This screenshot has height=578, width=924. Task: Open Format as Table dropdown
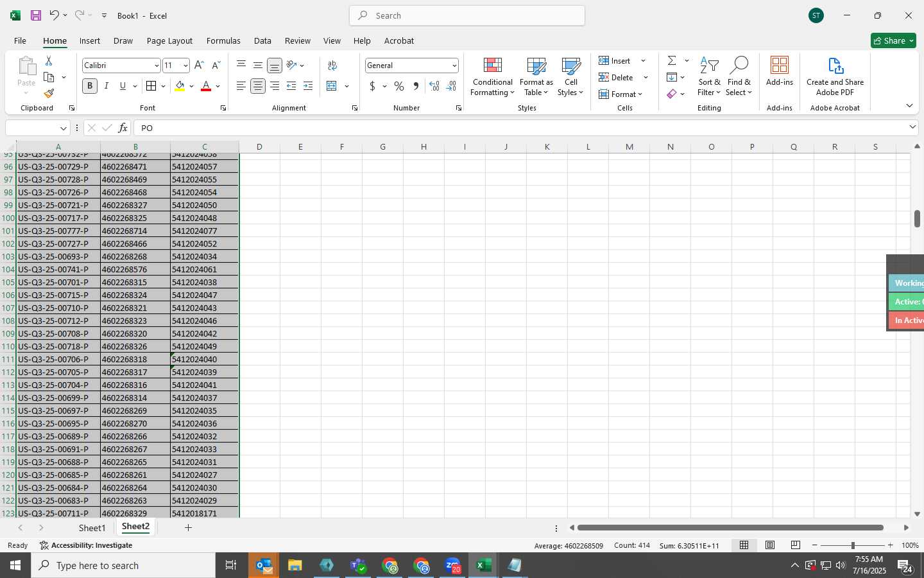[x=536, y=76]
